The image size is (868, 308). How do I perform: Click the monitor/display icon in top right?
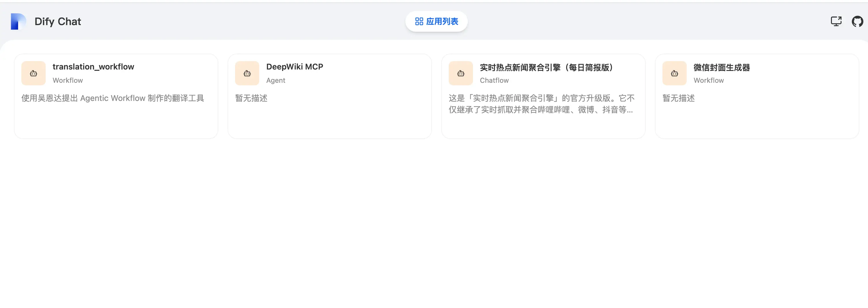[x=836, y=21]
